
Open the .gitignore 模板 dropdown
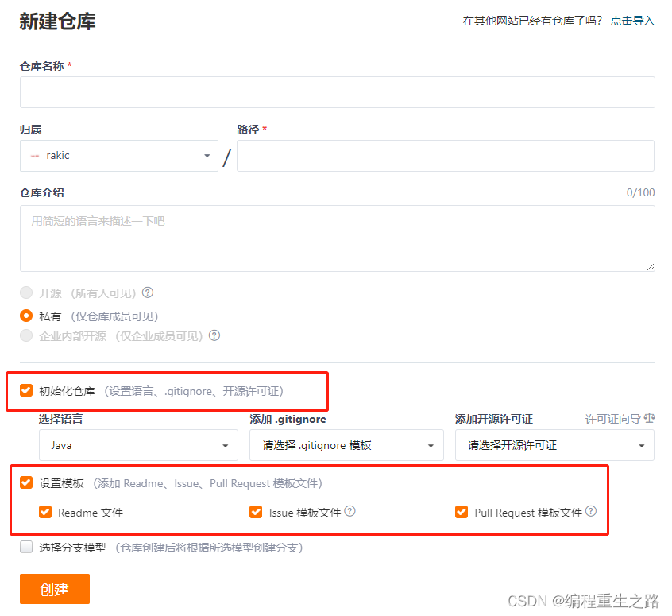346,445
